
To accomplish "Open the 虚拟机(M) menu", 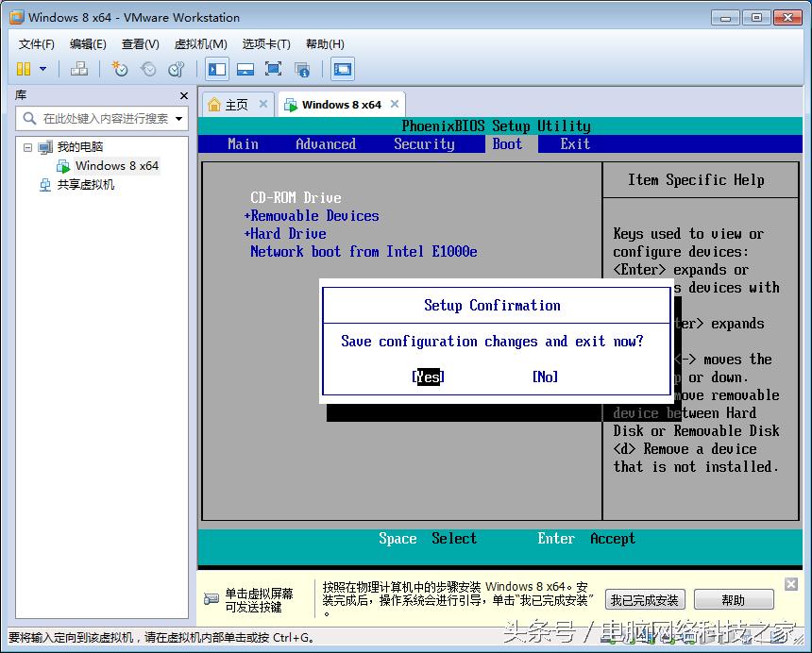I will tap(200, 44).
